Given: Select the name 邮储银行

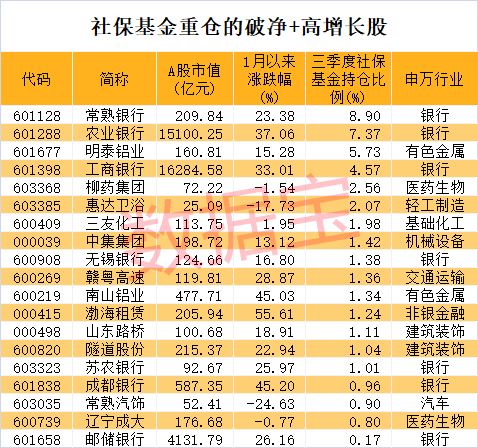Looking at the screenshot, I should click(115, 439).
